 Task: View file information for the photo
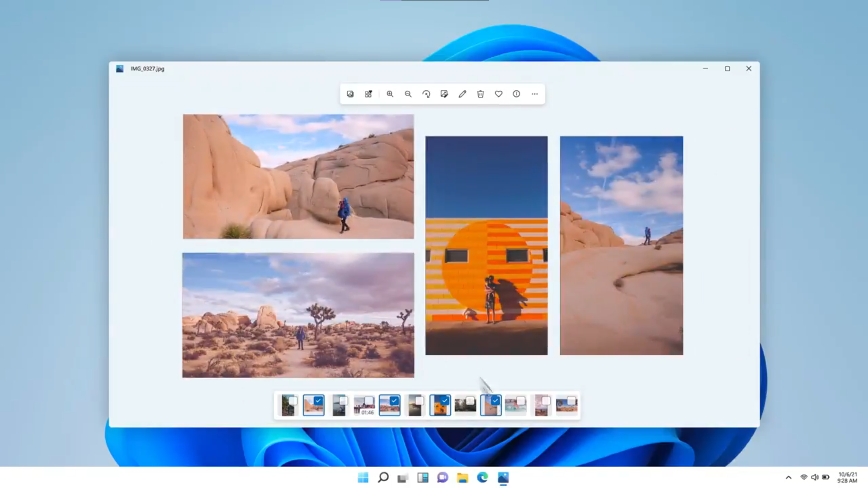point(516,94)
